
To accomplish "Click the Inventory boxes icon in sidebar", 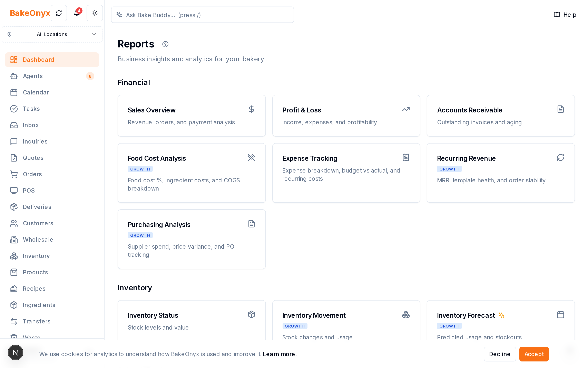I will coord(14,256).
